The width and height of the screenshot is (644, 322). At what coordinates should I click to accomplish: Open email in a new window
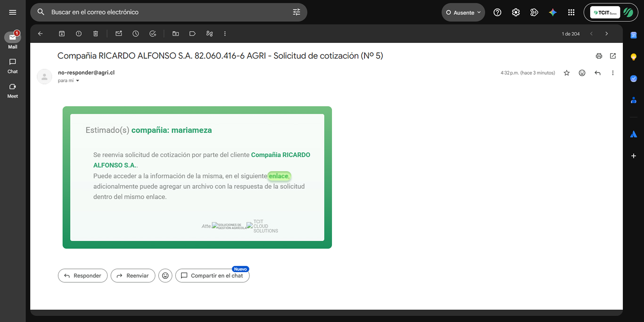[x=613, y=56]
